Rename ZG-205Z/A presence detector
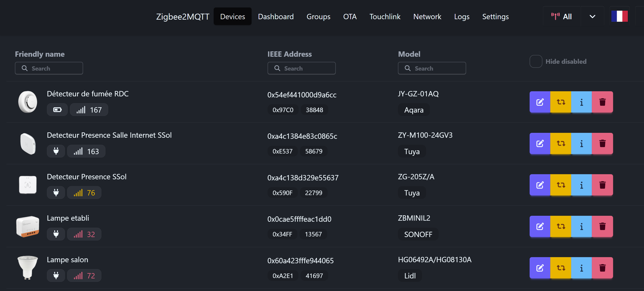Screen dimensions: 644x291 click(x=540, y=185)
